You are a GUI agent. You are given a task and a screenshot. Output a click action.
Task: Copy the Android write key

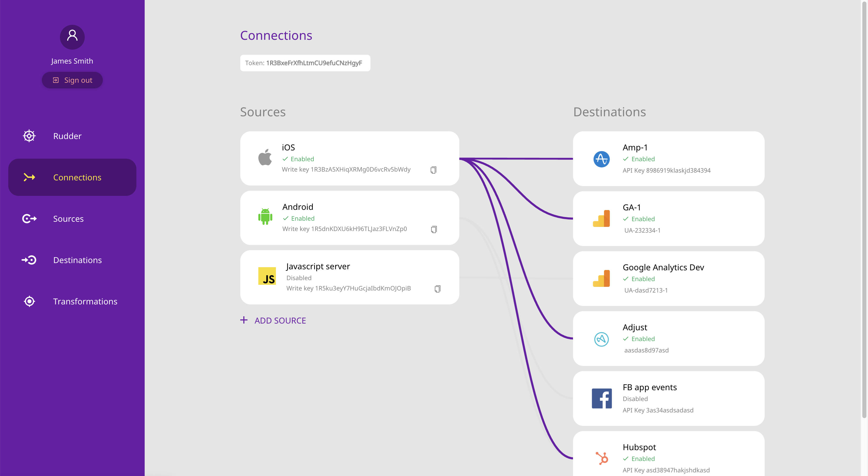click(x=434, y=229)
